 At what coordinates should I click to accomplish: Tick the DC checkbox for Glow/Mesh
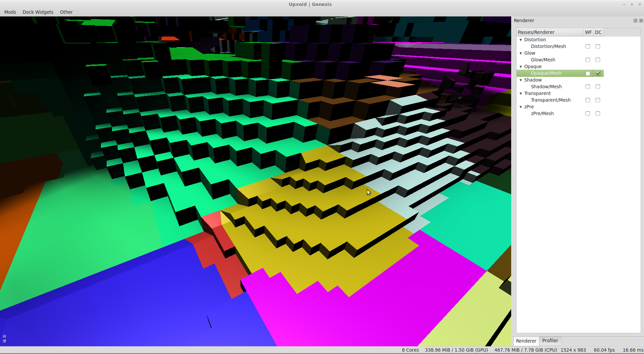(x=598, y=60)
